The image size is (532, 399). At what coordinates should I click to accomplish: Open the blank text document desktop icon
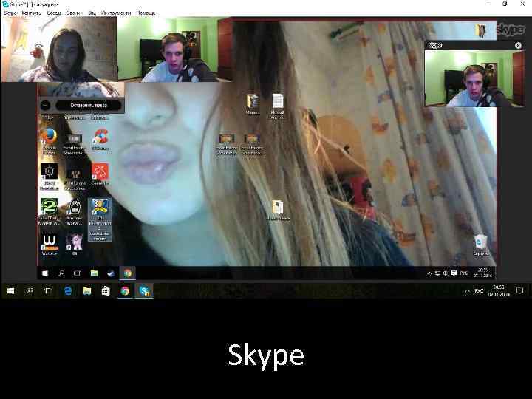277,106
